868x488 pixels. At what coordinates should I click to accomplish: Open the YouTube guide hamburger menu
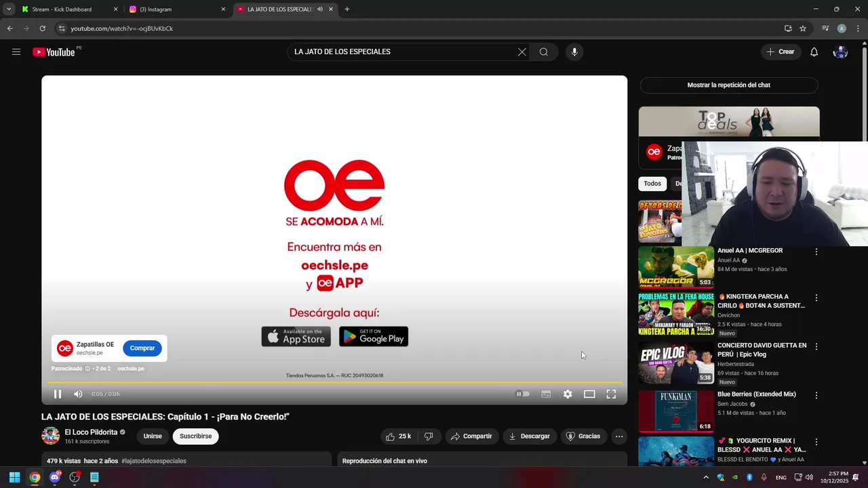[x=16, y=52]
